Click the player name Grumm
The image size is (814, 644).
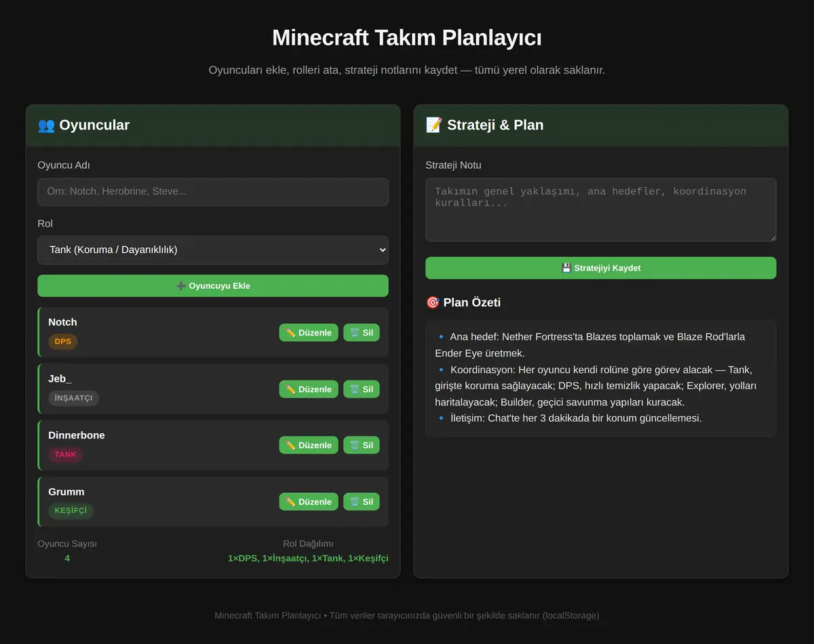click(66, 491)
